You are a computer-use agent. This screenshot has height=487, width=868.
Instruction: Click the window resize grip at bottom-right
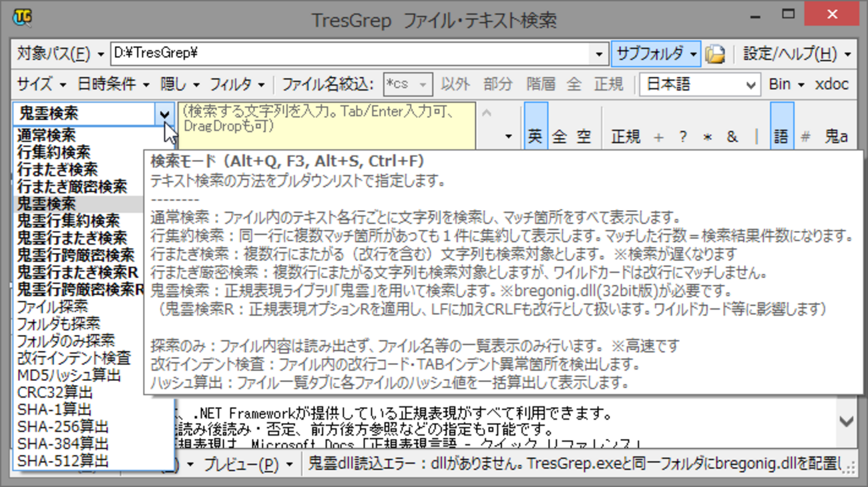849,468
